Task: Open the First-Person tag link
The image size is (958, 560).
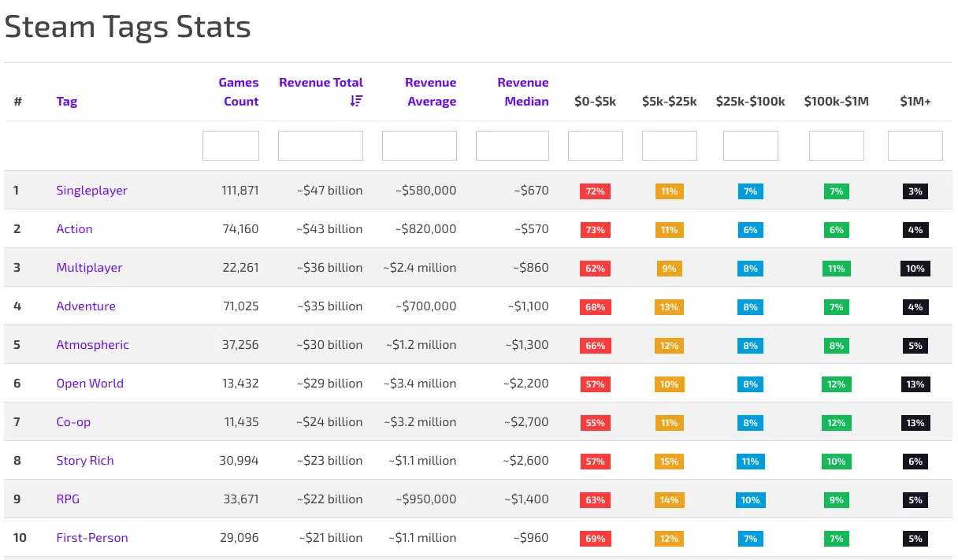Action: pos(92,538)
